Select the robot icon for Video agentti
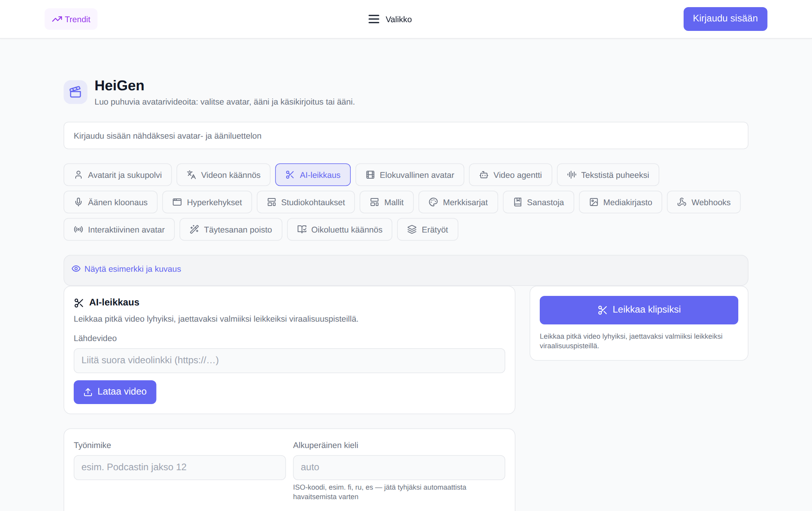 coord(484,175)
